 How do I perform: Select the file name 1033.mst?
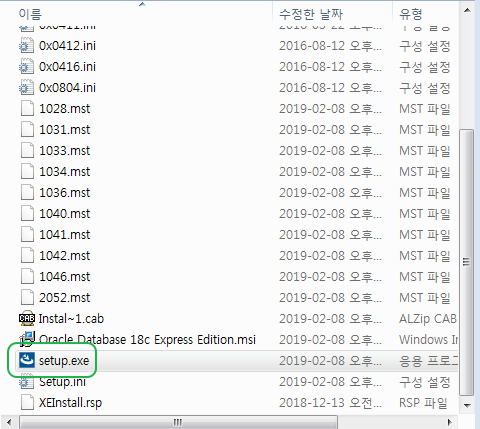[65, 151]
